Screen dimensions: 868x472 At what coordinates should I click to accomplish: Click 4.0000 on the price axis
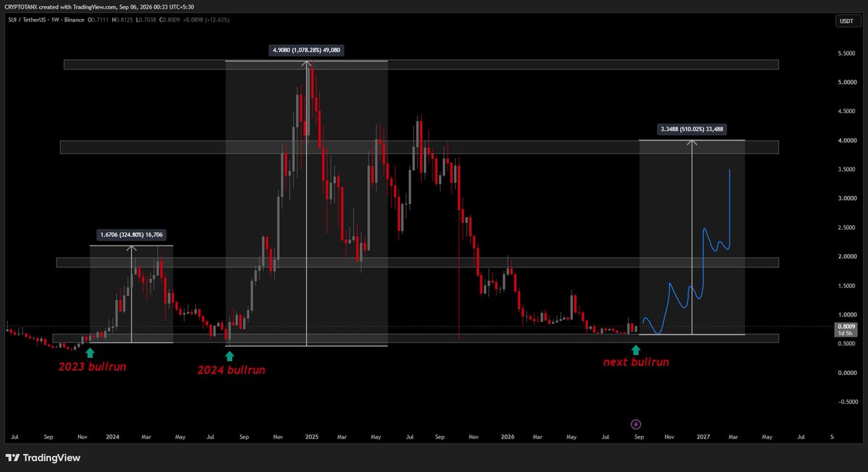pos(846,140)
